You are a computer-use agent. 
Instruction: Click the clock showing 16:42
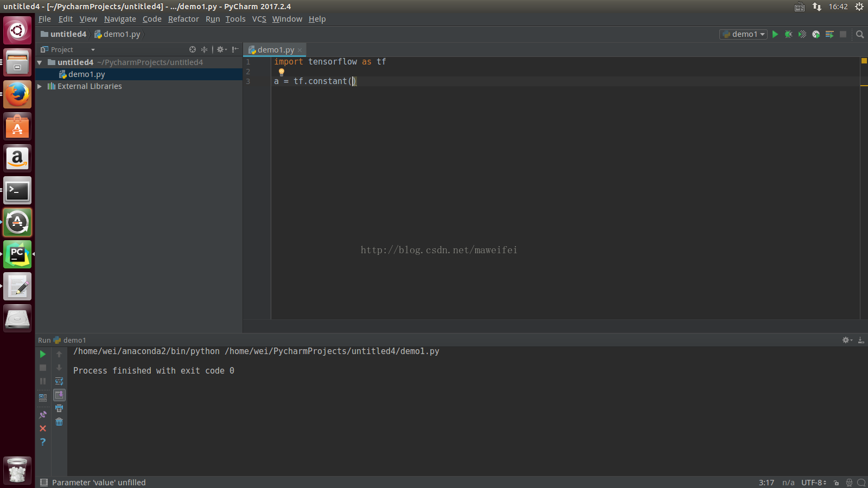coord(838,7)
